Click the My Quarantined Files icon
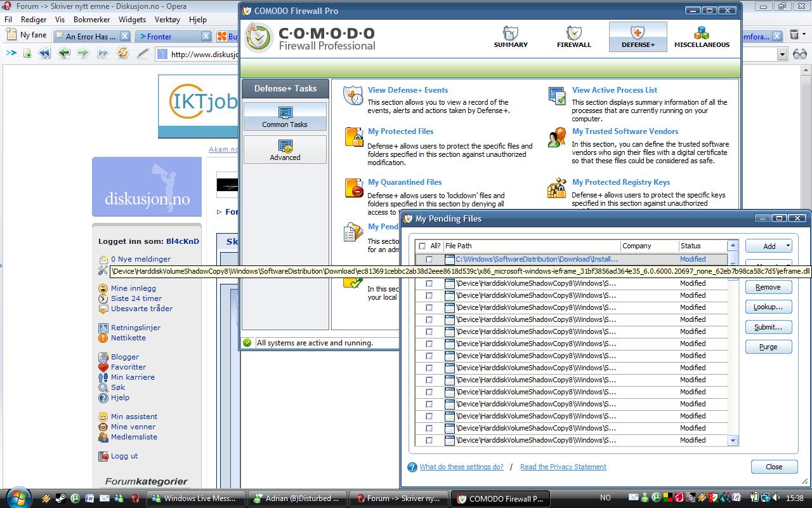 click(x=353, y=188)
